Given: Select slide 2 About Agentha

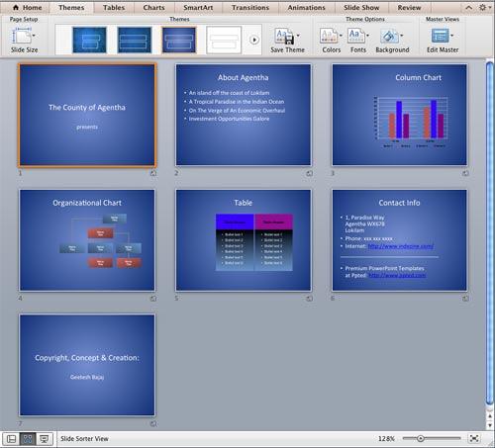Looking at the screenshot, I should pos(244,115).
